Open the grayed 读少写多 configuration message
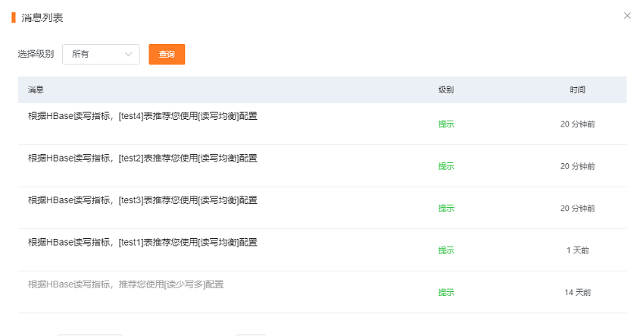The height and width of the screenshot is (336, 644). [126, 284]
